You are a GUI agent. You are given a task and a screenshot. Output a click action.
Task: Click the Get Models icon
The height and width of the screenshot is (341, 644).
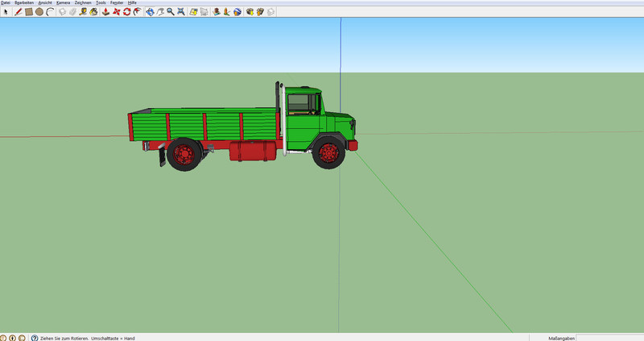(250, 12)
